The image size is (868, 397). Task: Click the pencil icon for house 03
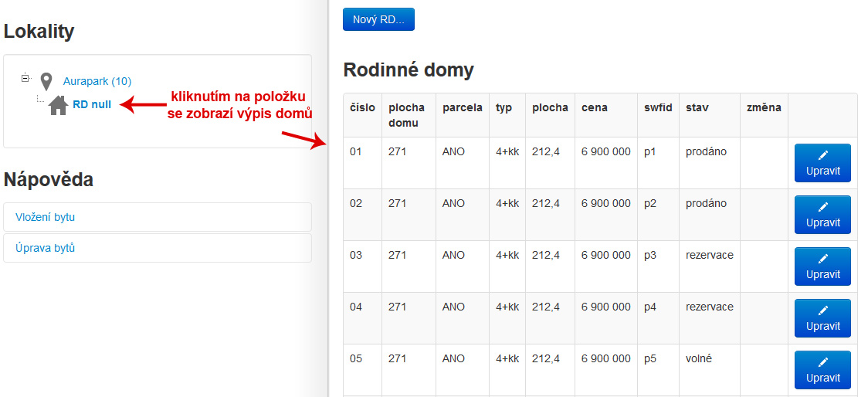(822, 259)
